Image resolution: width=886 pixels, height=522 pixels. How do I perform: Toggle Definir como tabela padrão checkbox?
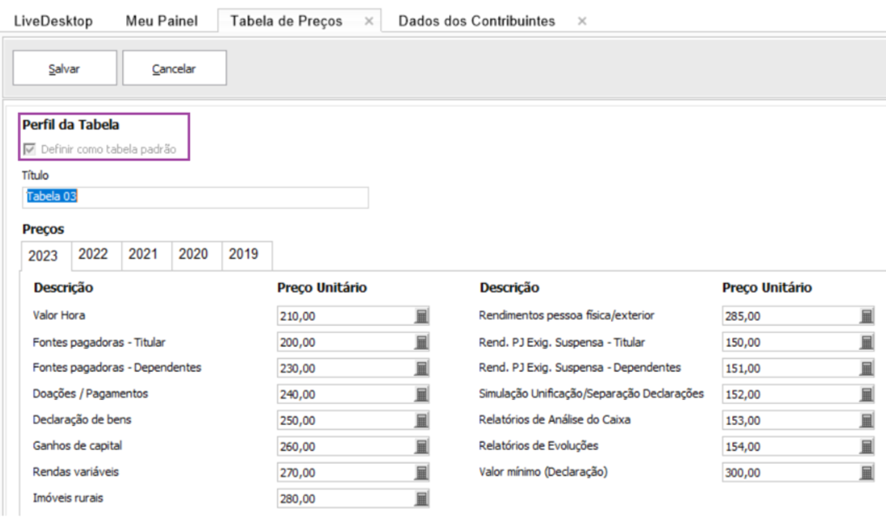pos(29,149)
